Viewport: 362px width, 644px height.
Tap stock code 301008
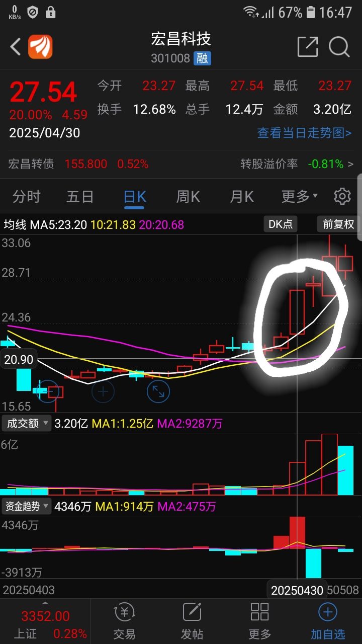(170, 59)
